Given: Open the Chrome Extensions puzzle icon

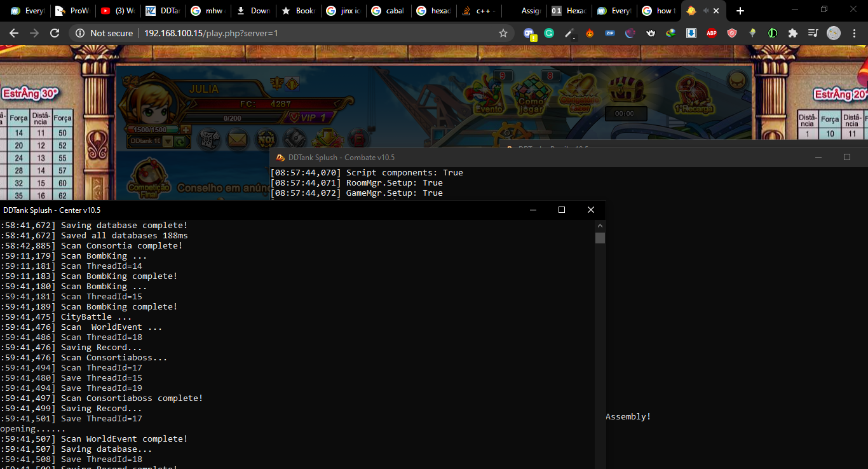Looking at the screenshot, I should coord(793,33).
